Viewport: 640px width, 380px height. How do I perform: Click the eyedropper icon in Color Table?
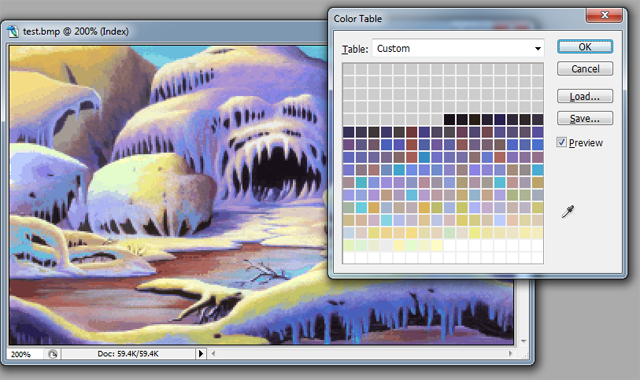click(x=568, y=211)
